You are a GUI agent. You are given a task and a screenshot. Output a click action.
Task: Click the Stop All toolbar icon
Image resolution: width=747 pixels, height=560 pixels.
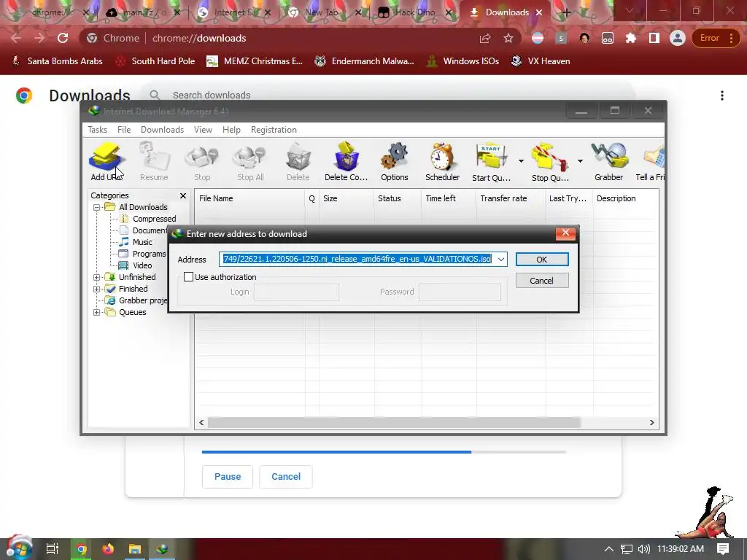(250, 161)
